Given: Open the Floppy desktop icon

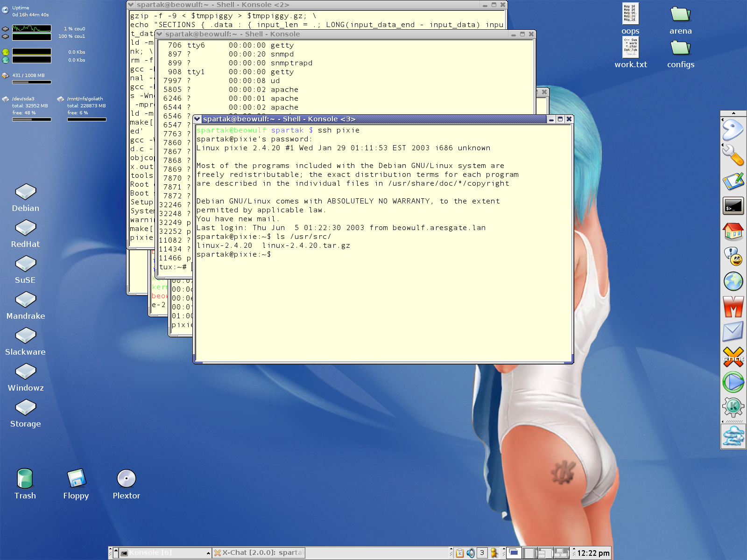Looking at the screenshot, I should (76, 478).
